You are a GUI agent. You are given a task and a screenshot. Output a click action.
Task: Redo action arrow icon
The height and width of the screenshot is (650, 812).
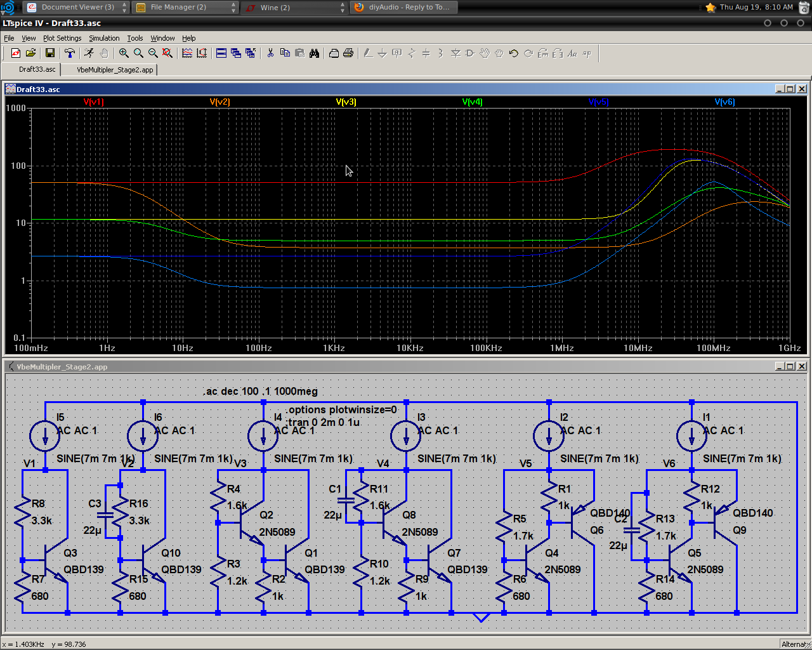(528, 53)
